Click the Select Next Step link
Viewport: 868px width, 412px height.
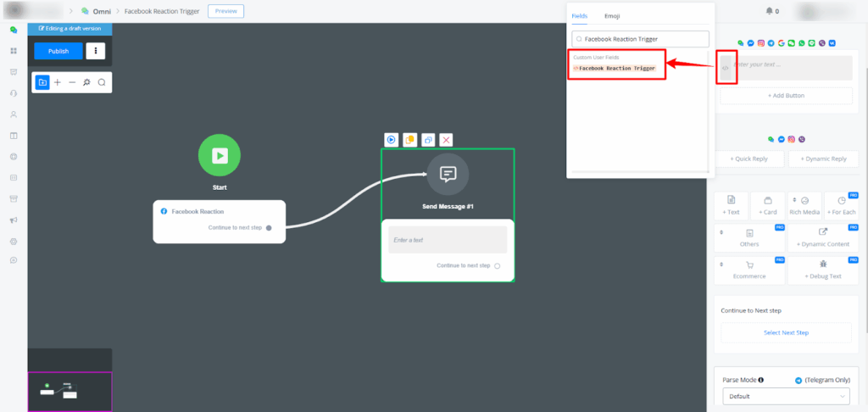(786, 332)
